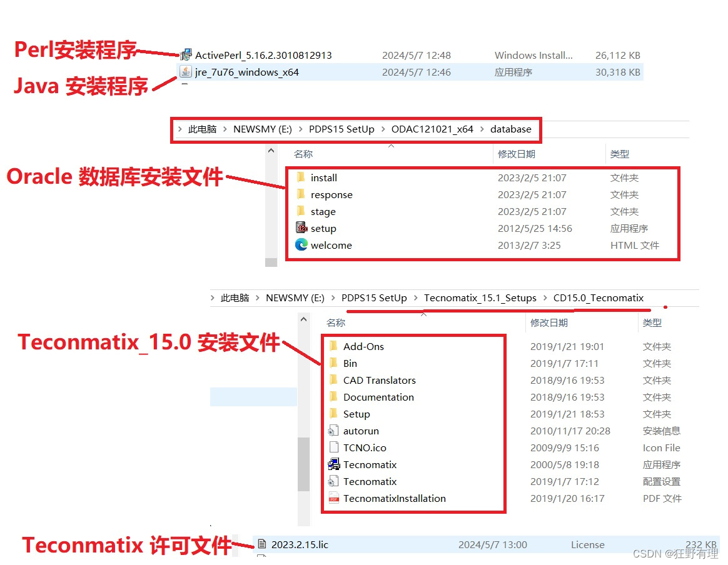
Task: Click the scrollbar thumb in CD15.0_Tecnomatix pane
Action: click(x=303, y=463)
